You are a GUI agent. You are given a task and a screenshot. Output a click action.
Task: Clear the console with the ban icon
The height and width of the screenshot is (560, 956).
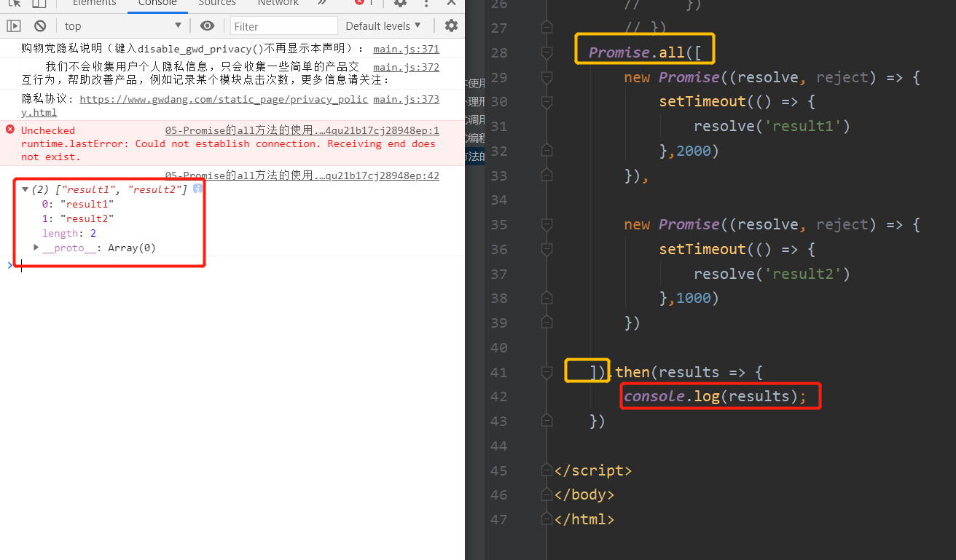coord(40,26)
